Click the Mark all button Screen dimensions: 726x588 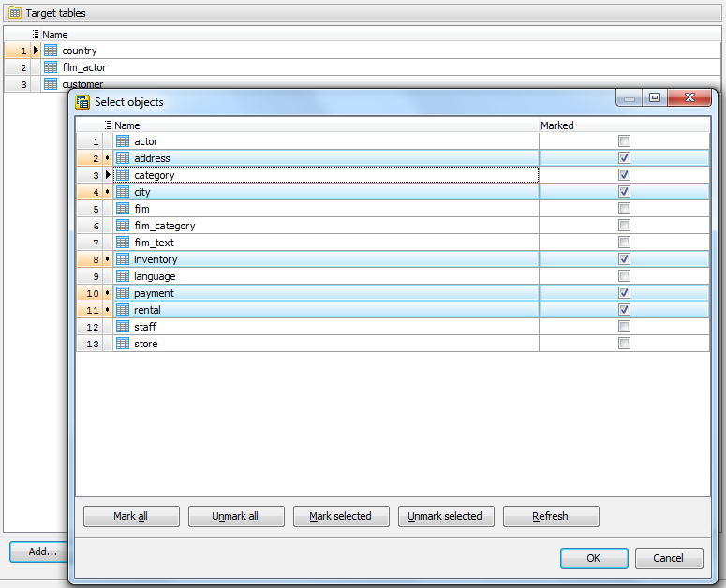pyautogui.click(x=131, y=516)
